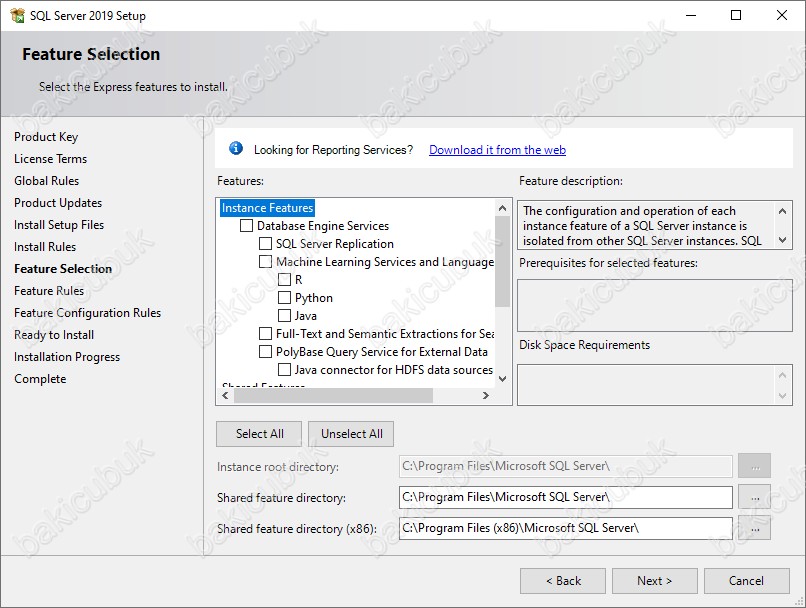The image size is (806, 608).
Task: Select the Instance Features tree node
Action: point(267,208)
